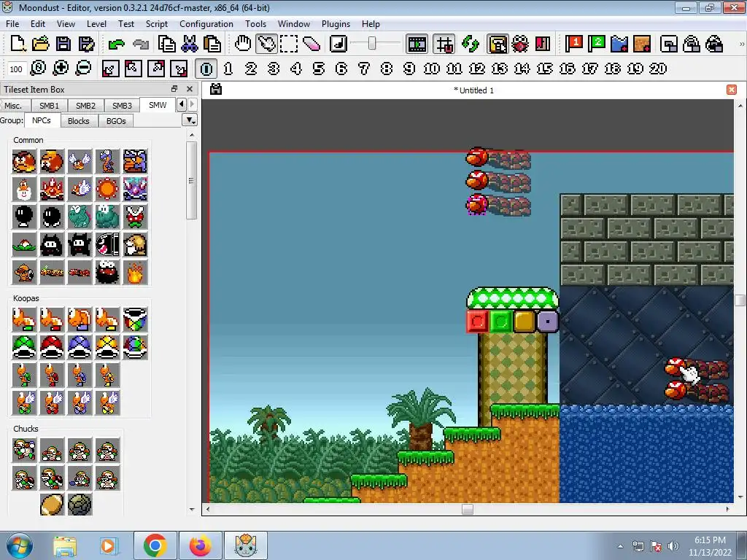Open the Plugins menu

click(336, 24)
